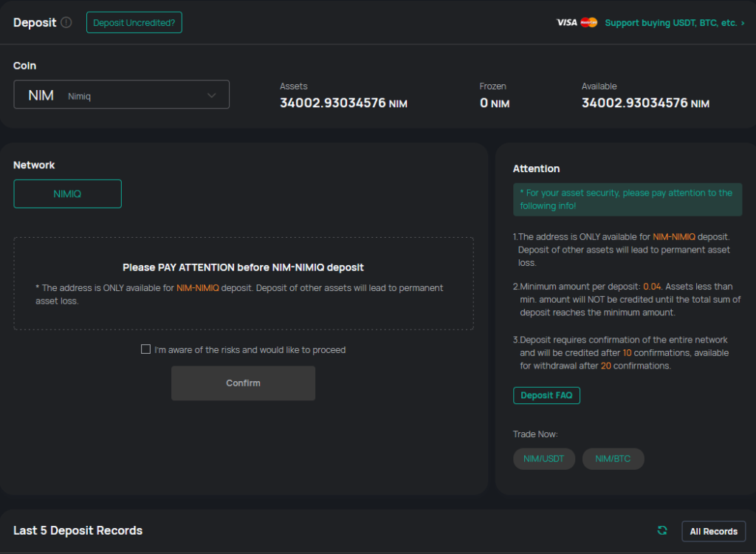Viewport: 756px width, 554px height.
Task: Click the 'I'm aware of the risks' label
Action: tap(250, 350)
